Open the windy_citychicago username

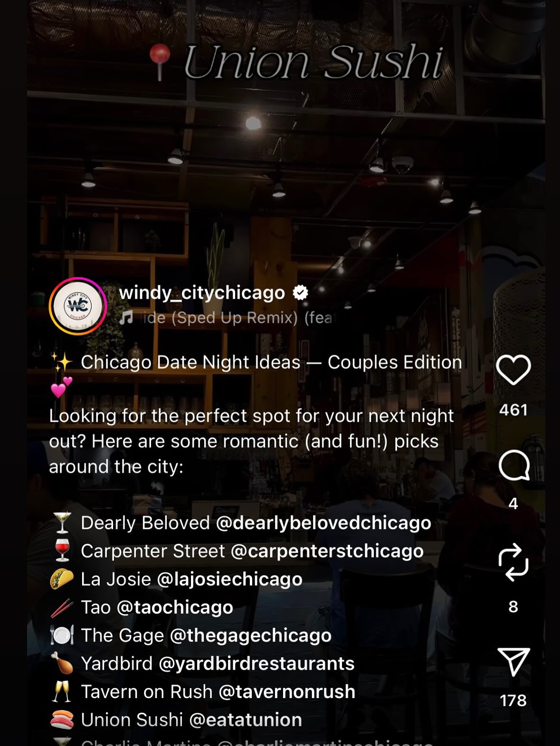(202, 293)
